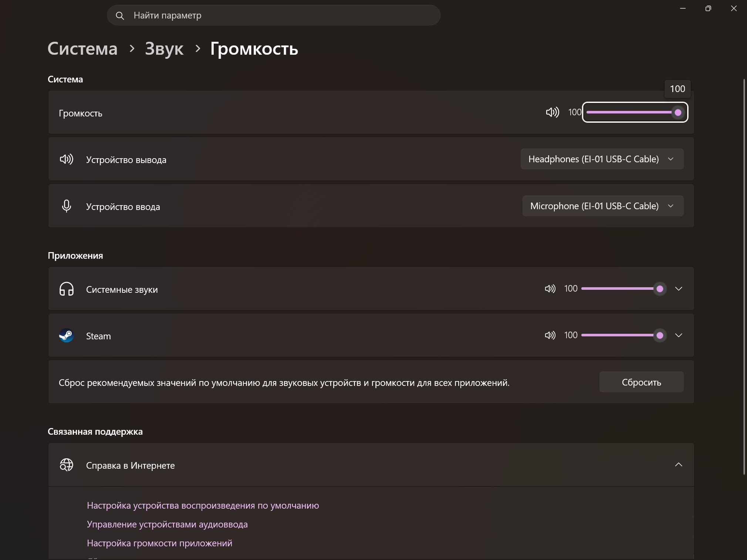Click the Steam app name text
The width and height of the screenshot is (747, 560).
click(98, 336)
